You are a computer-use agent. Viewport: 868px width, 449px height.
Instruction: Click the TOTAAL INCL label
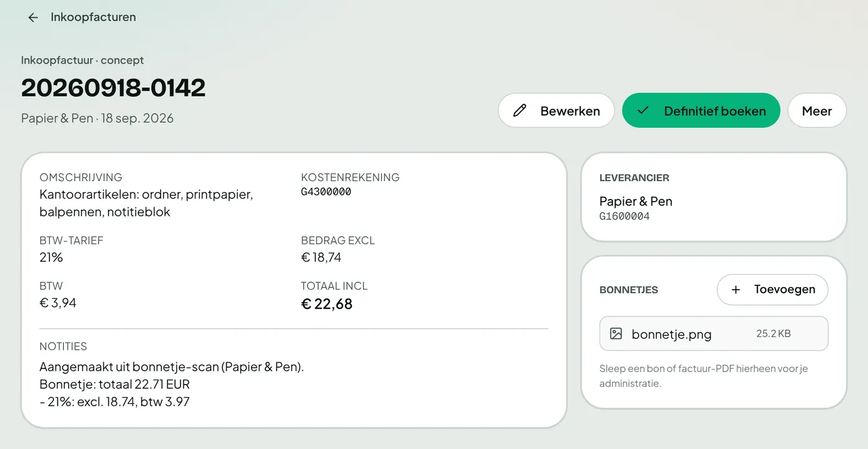334,286
